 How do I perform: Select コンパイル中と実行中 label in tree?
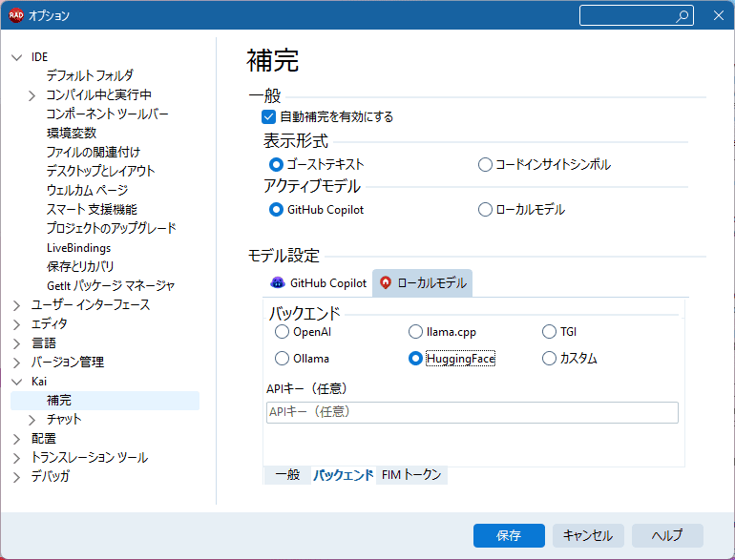99,95
